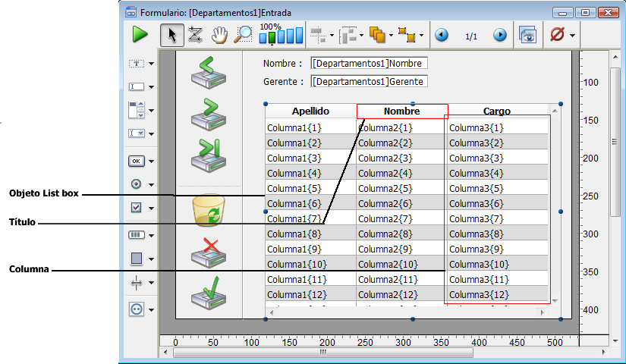Image resolution: width=626 pixels, height=364 pixels.
Task: Select the Cargo column header
Action: click(497, 111)
